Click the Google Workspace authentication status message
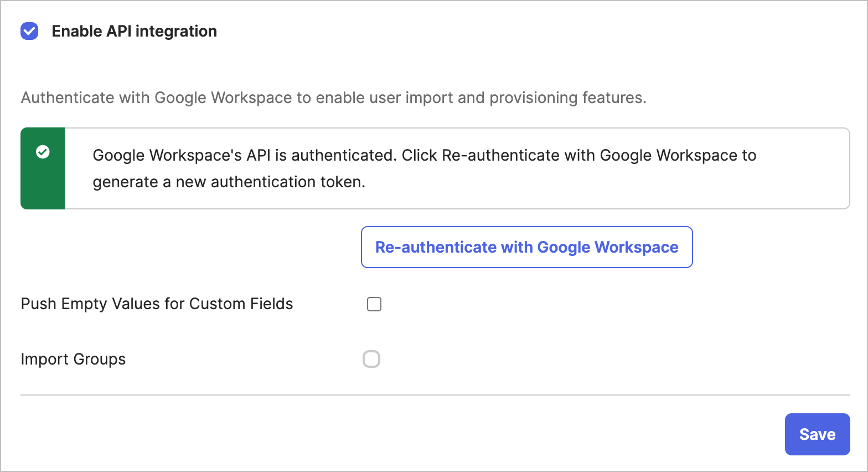 [424, 168]
